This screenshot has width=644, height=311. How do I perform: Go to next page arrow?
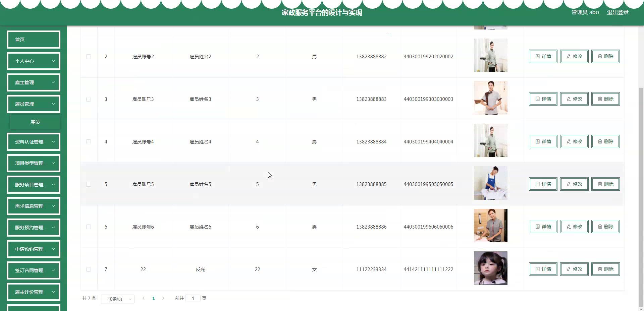[x=163, y=298]
